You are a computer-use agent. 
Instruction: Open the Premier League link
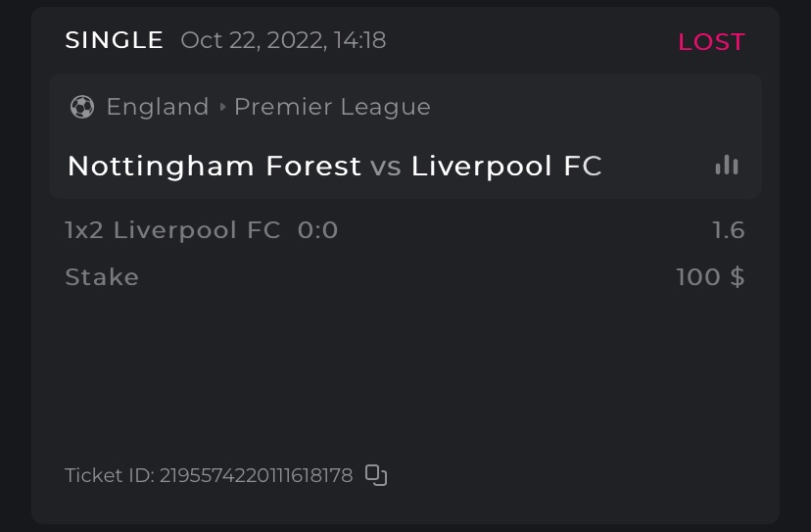pyautogui.click(x=332, y=107)
